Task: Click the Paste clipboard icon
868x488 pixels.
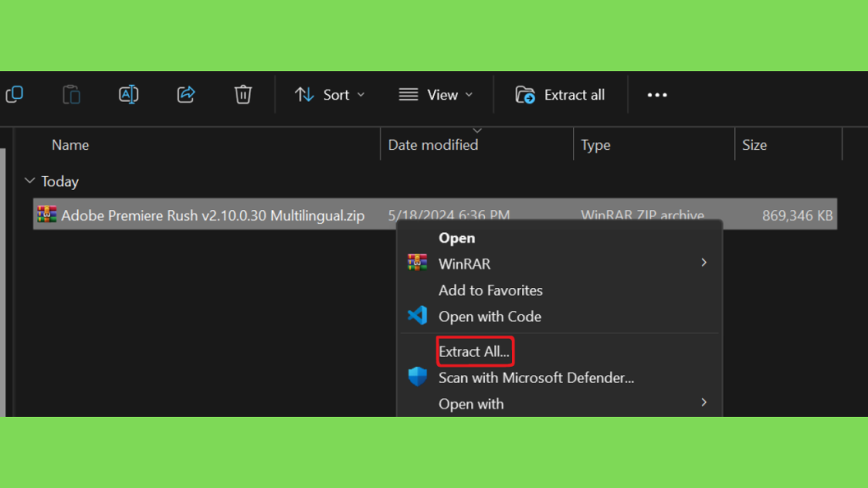Action: coord(71,95)
